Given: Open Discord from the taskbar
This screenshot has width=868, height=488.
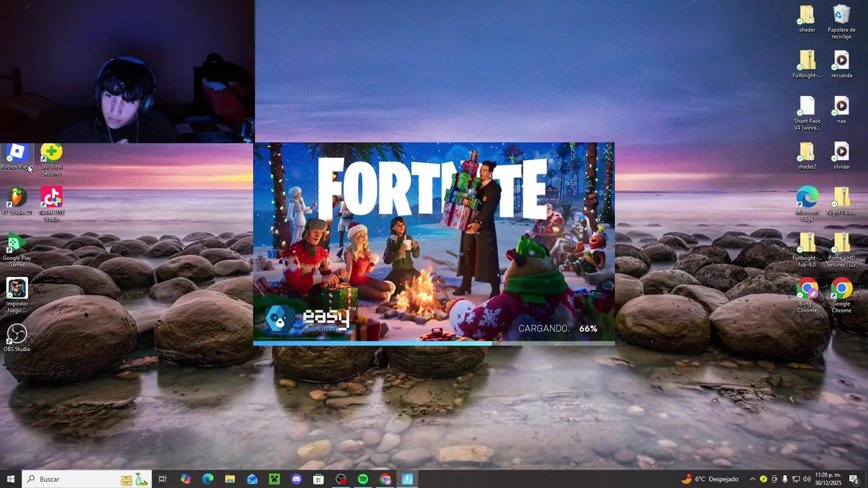Looking at the screenshot, I should tap(296, 479).
